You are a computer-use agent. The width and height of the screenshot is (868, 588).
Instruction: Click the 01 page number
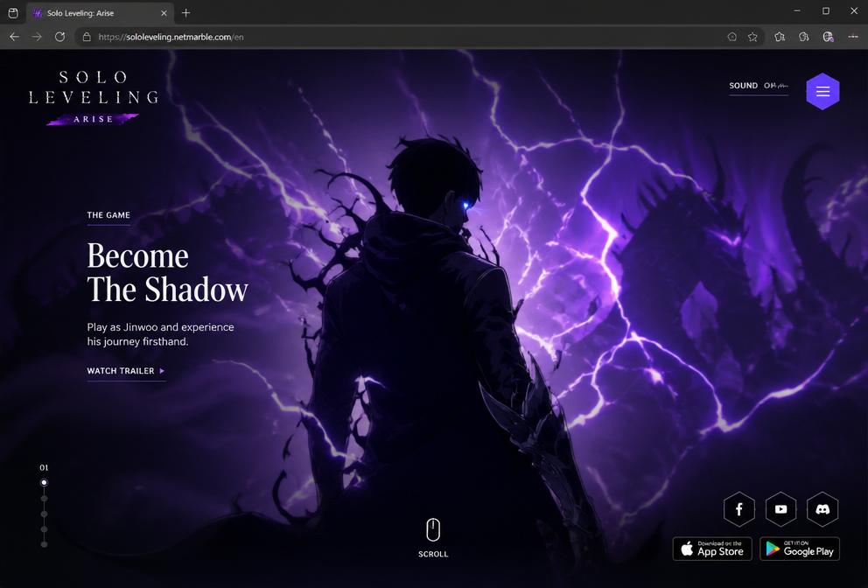[x=44, y=468]
